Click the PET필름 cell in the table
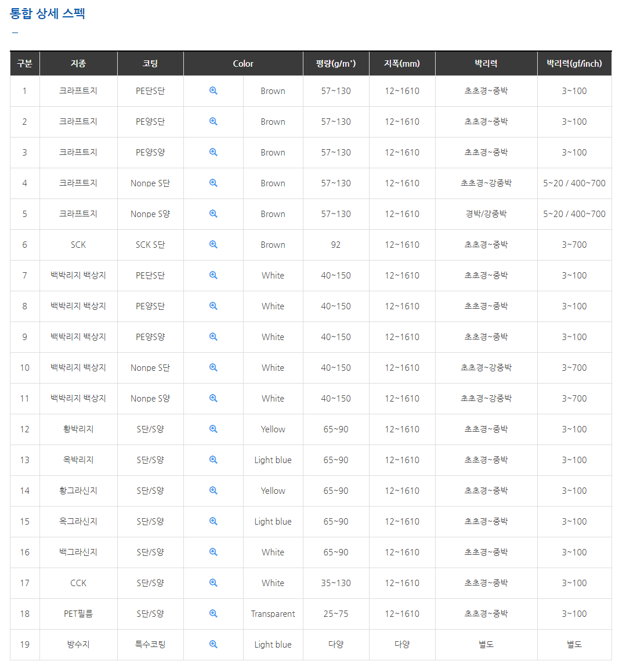Image resolution: width=619 pixels, height=672 pixels. click(78, 613)
